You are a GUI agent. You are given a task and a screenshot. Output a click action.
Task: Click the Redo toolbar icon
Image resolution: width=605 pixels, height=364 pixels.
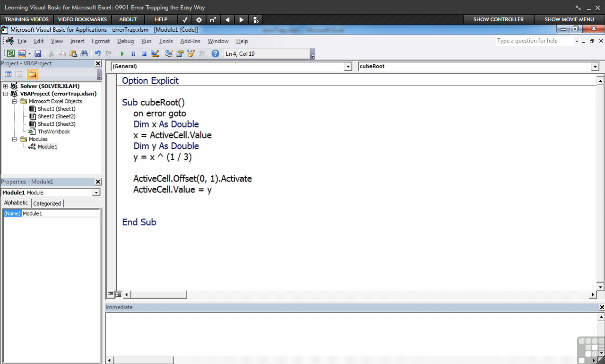(109, 53)
